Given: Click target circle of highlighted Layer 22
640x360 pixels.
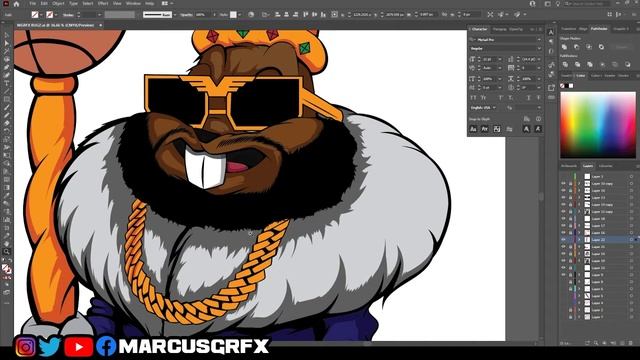Looking at the screenshot, I should 631,240.
